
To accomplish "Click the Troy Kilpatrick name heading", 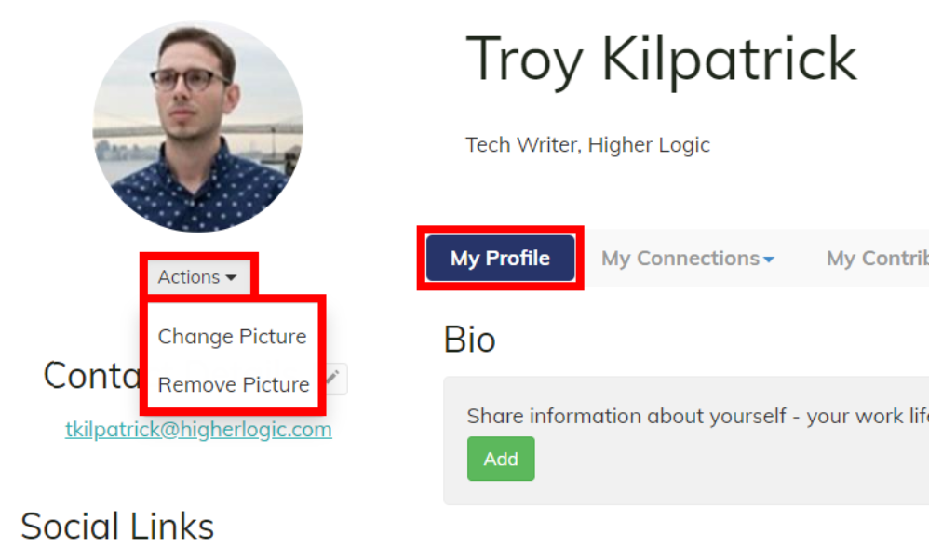I will click(661, 60).
